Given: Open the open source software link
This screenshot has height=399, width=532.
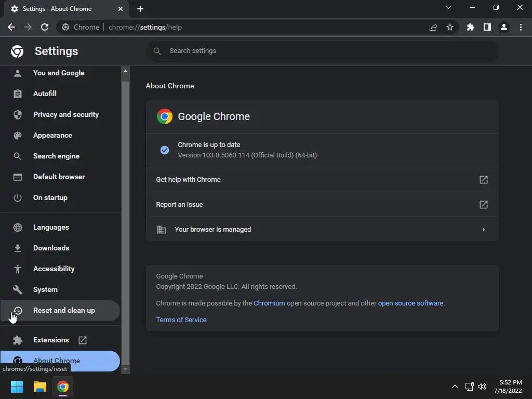Looking at the screenshot, I should (x=410, y=303).
